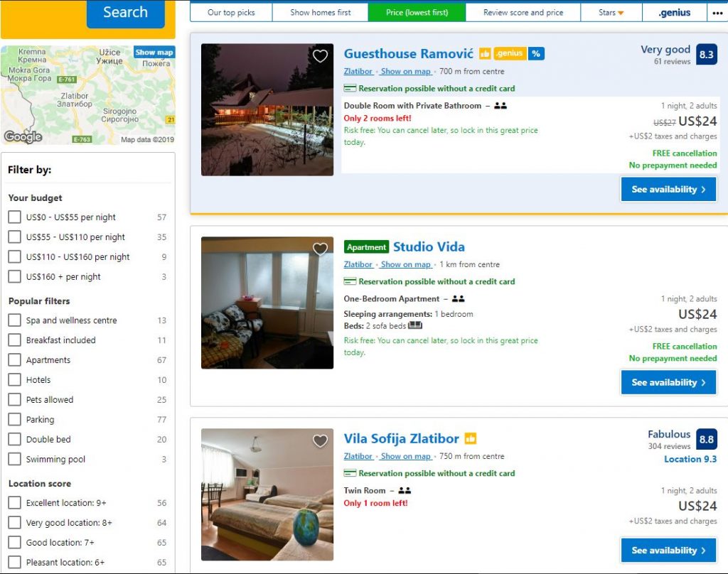Tick the US$0 - US$55 per night filter
This screenshot has height=574, width=728.
[x=14, y=217]
